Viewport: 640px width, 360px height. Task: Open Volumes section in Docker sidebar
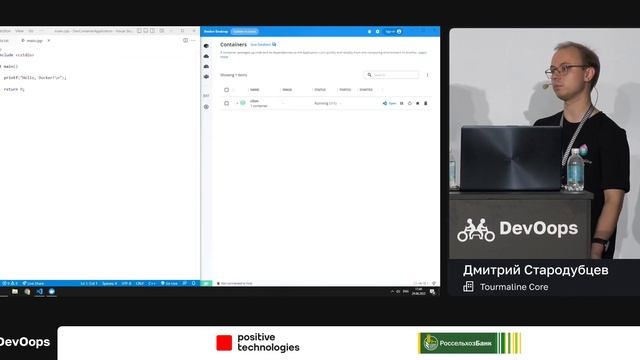pyautogui.click(x=206, y=66)
